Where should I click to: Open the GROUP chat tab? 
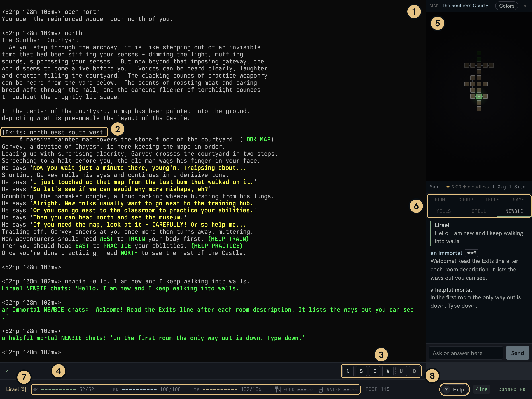click(466, 200)
